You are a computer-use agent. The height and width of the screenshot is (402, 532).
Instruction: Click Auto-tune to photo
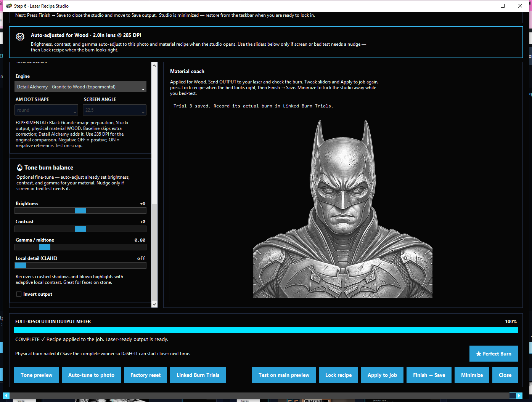tap(92, 375)
